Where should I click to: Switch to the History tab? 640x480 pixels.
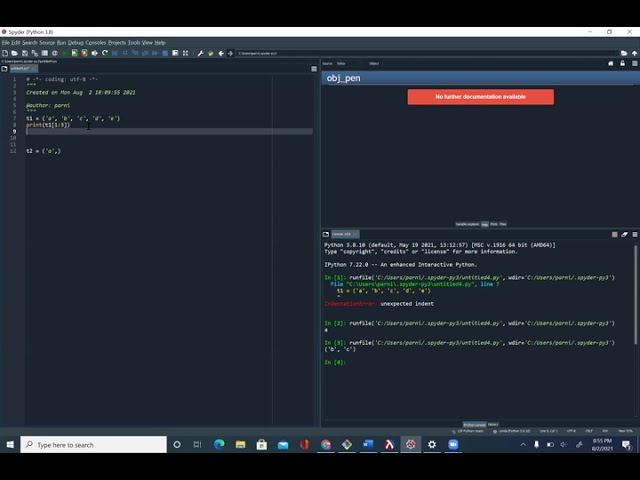click(493, 424)
